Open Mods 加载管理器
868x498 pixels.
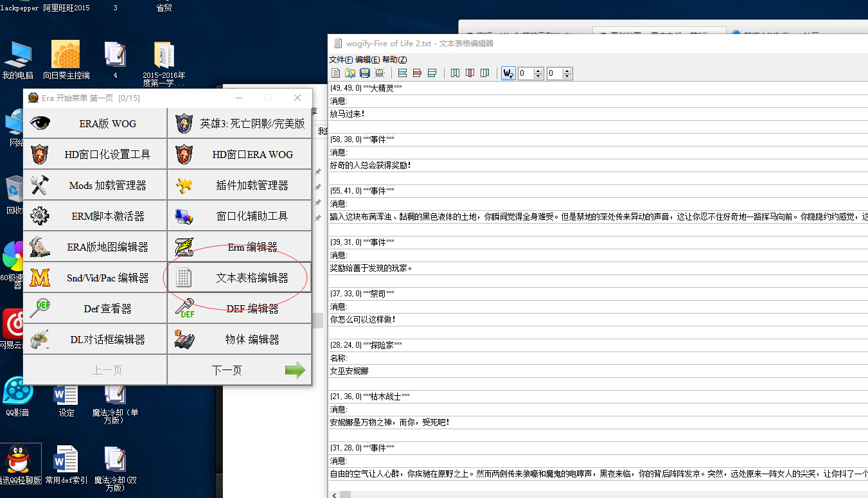(x=95, y=185)
